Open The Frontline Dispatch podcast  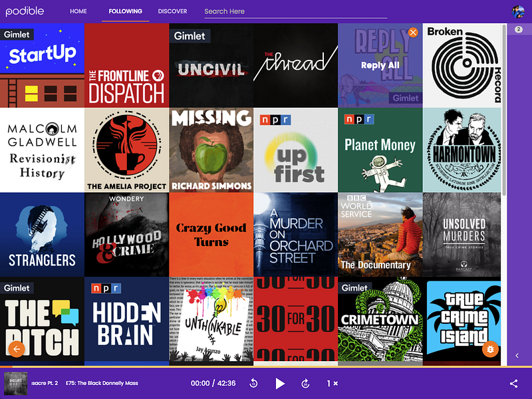[x=126, y=65]
